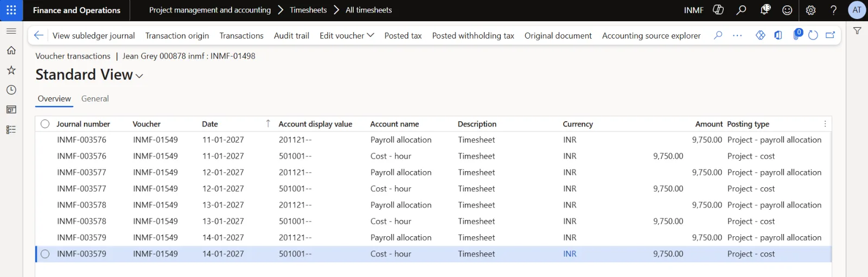
Task: Open Voucher column header menu
Action: 146,124
